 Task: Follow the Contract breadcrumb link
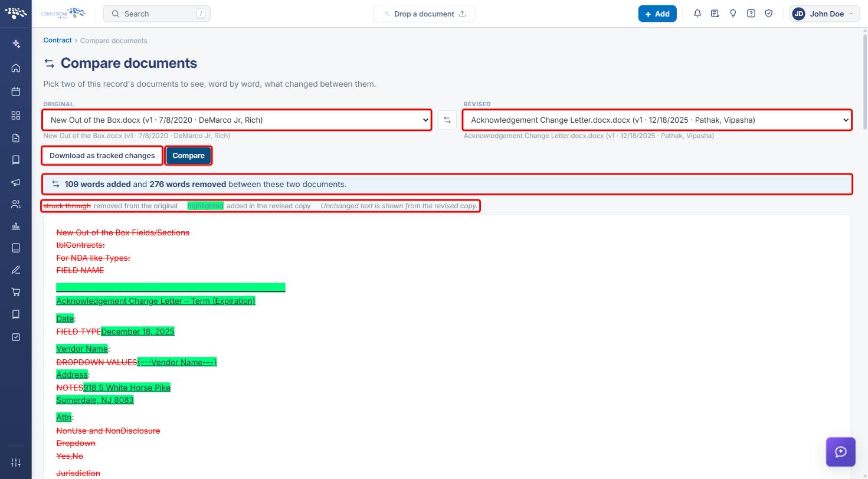(x=57, y=40)
